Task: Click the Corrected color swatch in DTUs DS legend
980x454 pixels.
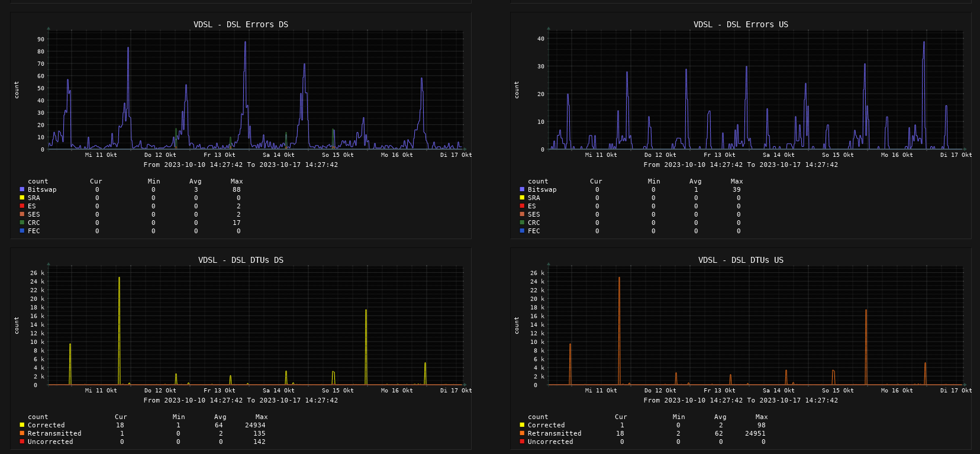Action: click(22, 425)
